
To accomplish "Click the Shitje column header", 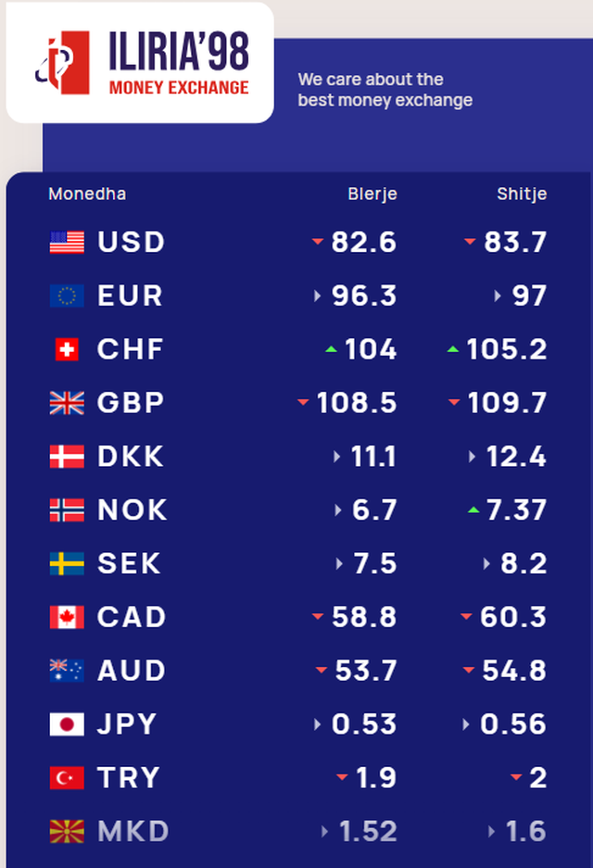I will click(x=521, y=194).
